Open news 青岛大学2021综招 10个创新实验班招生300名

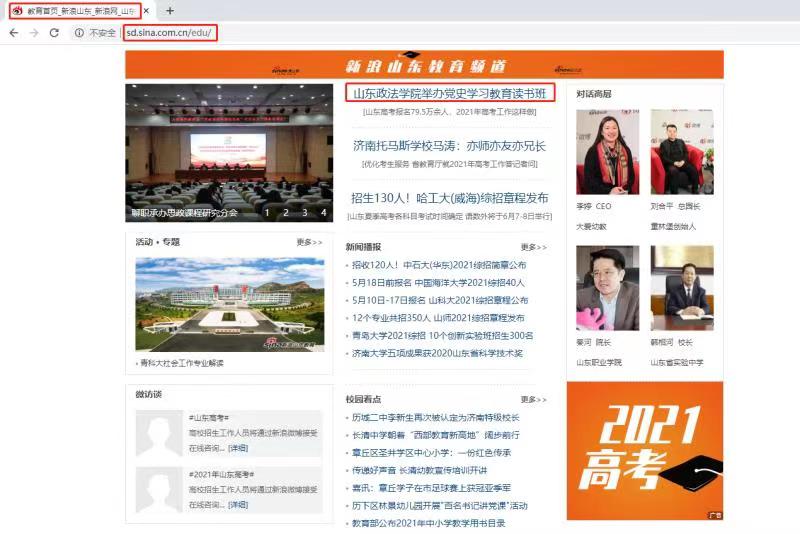coord(442,336)
